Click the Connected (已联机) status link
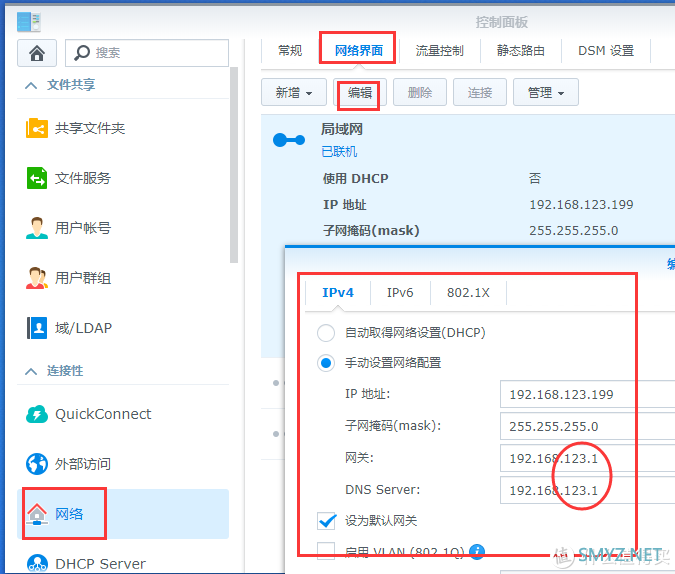The height and width of the screenshot is (574, 675). [x=339, y=152]
